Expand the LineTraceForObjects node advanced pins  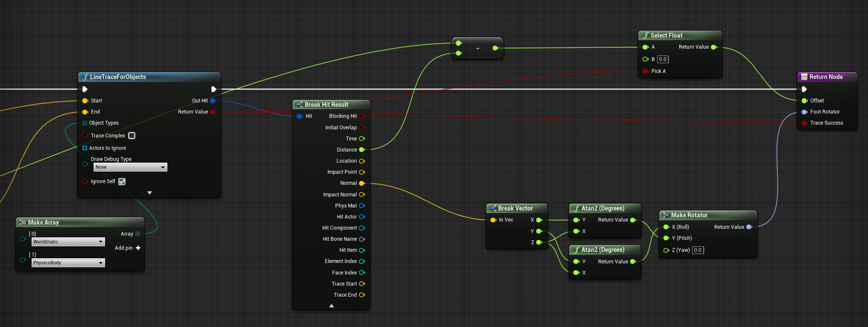coord(149,193)
